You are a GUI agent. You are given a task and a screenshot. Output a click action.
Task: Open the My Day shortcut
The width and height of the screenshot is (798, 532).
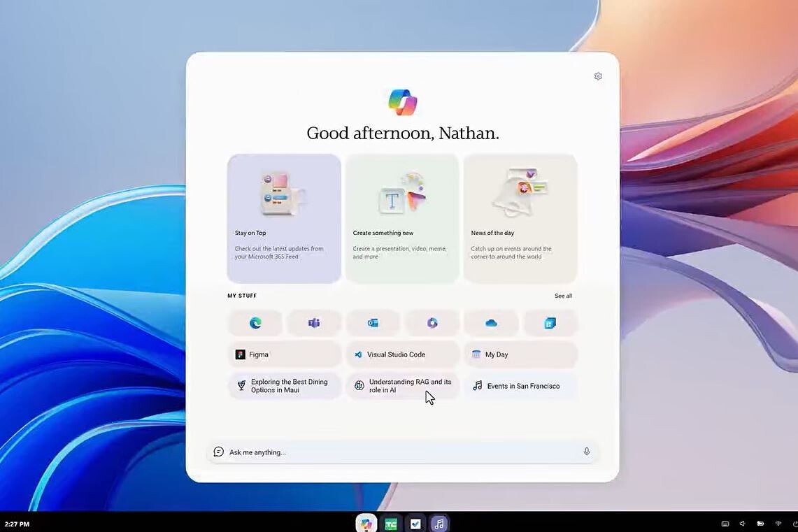pyautogui.click(x=520, y=354)
